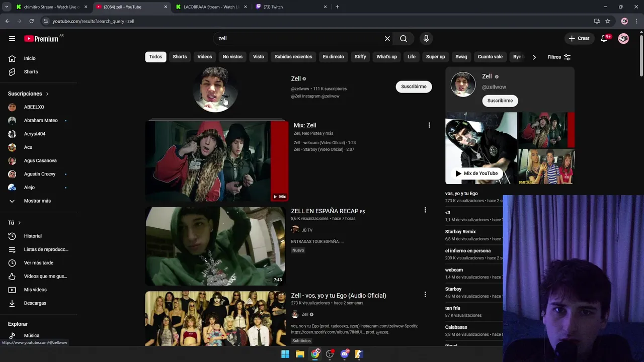Open options for vos, yo y tu Ego video
Image resolution: width=644 pixels, height=362 pixels.
(425, 295)
